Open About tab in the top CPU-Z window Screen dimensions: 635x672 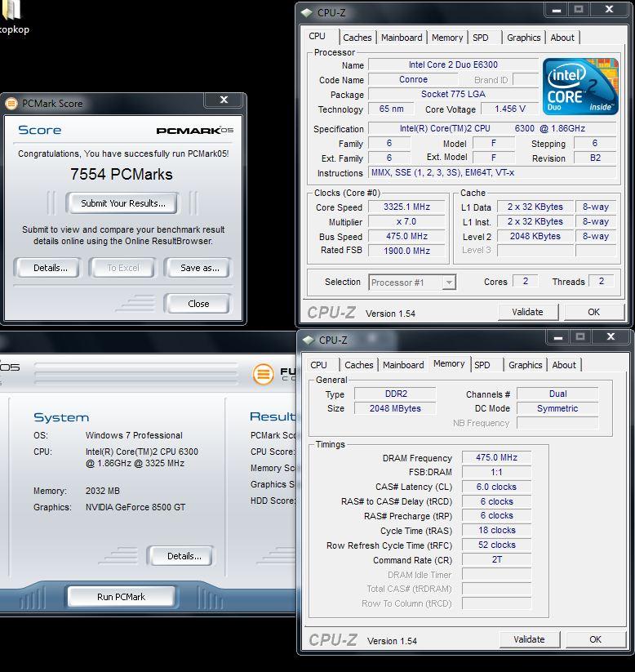coord(562,38)
